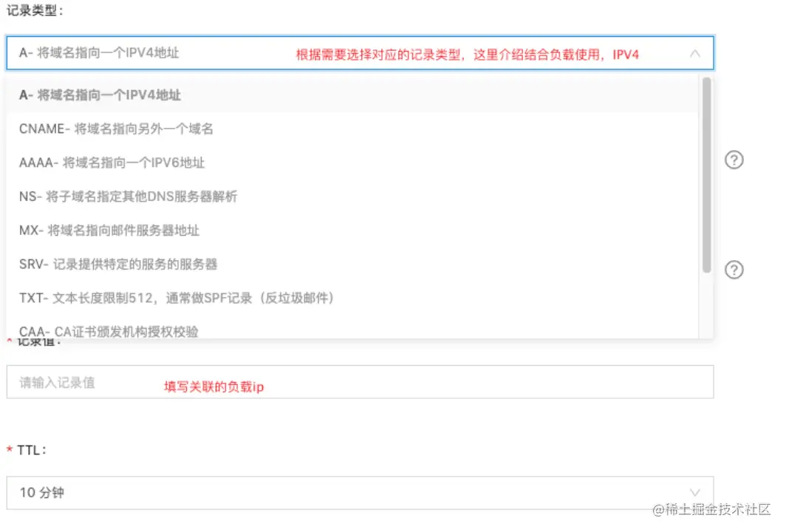
Task: Collapse the record type dropdown arrow
Action: point(694,53)
